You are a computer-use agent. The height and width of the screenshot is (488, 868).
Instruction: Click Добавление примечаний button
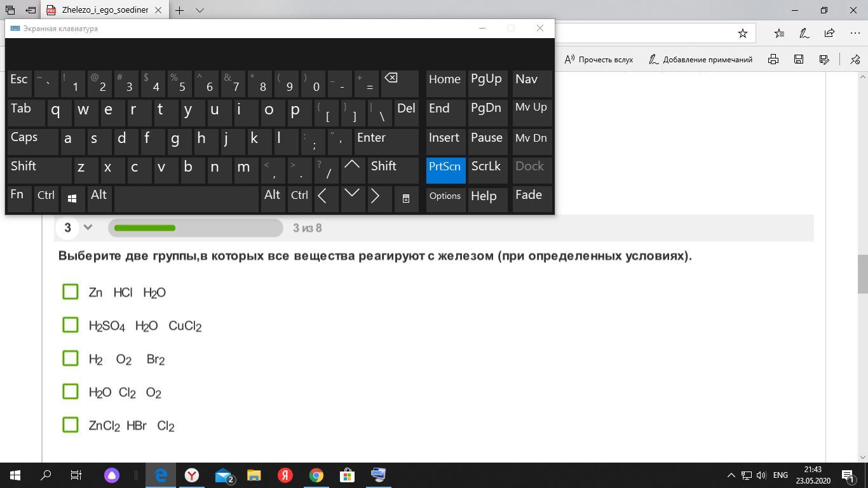[x=700, y=59]
